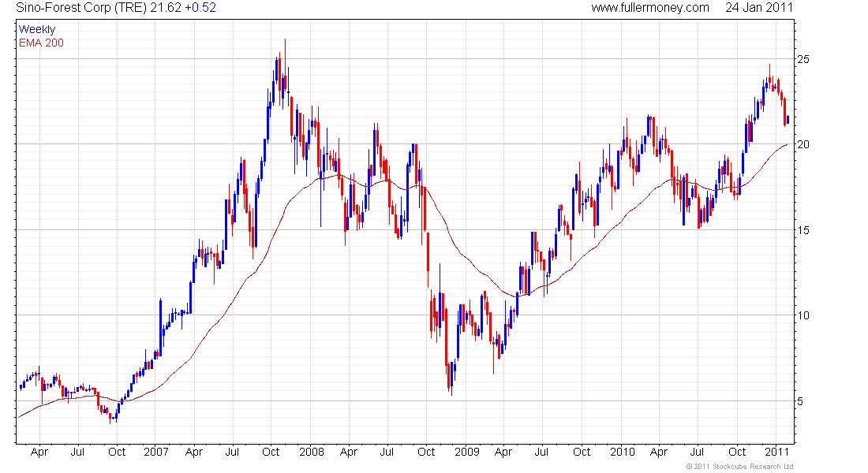Click the 20 price axis label
This screenshot has height=473, width=868.
coord(803,144)
